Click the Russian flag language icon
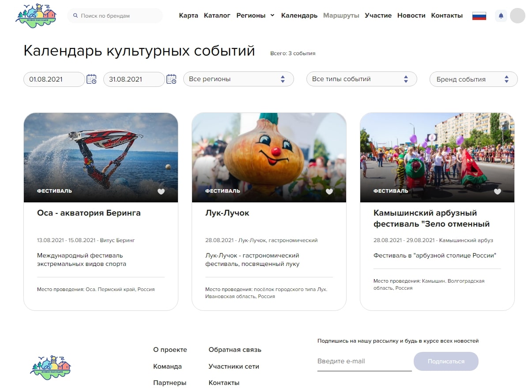This screenshot has width=532, height=392. coord(479,16)
